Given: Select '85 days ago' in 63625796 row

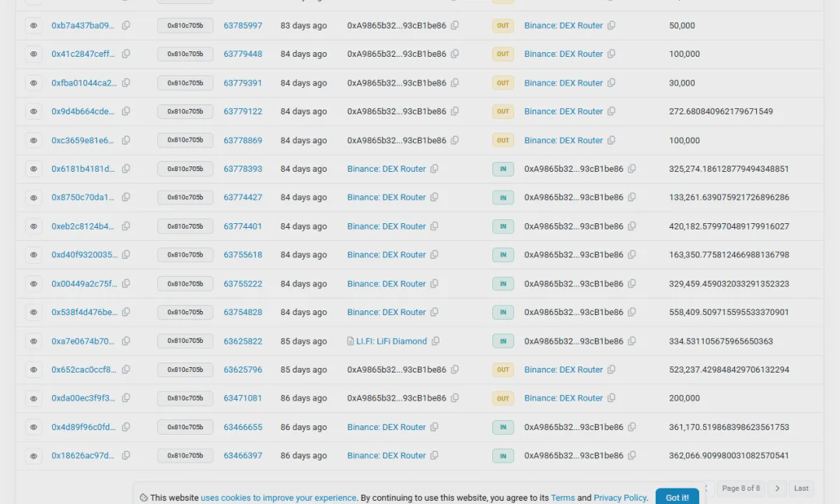Looking at the screenshot, I should (303, 369).
